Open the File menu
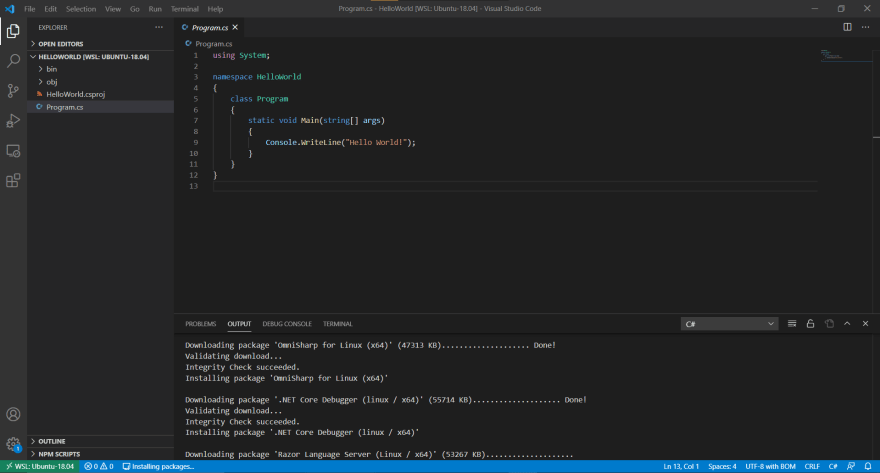 [x=30, y=9]
